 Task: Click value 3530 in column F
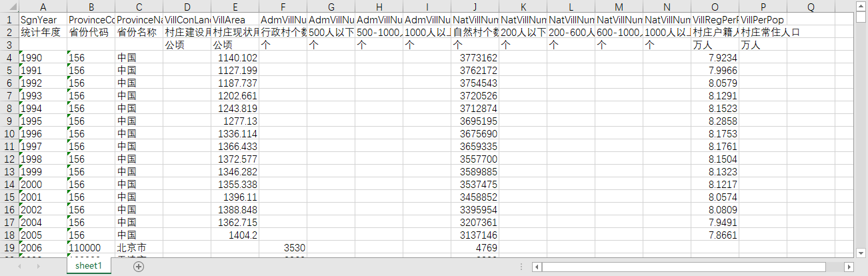[x=283, y=247]
